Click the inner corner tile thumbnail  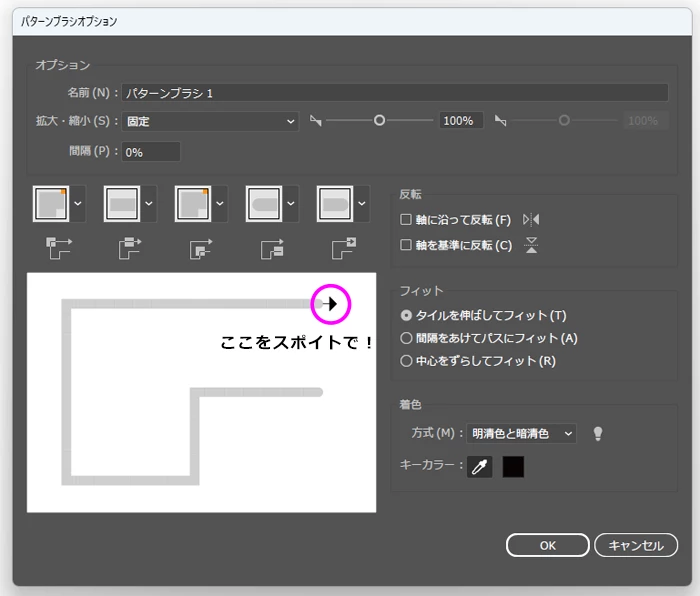click(193, 204)
